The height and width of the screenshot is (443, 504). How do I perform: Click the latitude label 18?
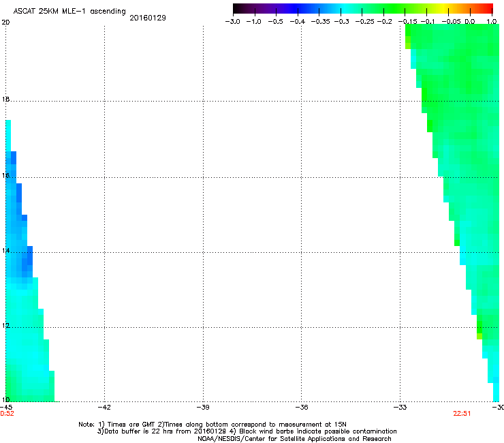tap(5, 100)
